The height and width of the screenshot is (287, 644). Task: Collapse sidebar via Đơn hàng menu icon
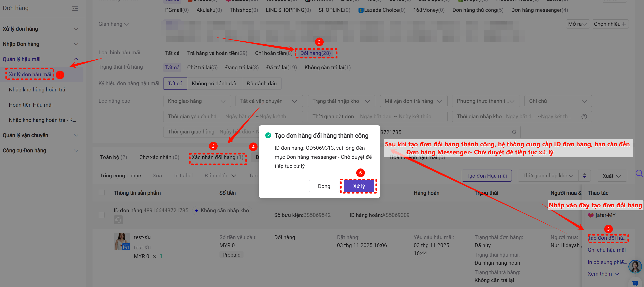75,8
